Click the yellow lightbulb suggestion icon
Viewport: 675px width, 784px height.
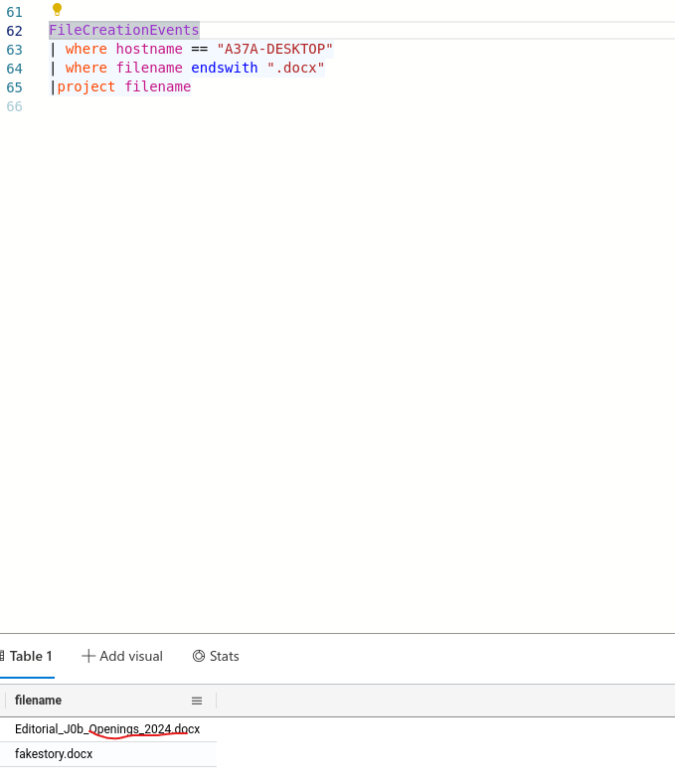coord(57,9)
